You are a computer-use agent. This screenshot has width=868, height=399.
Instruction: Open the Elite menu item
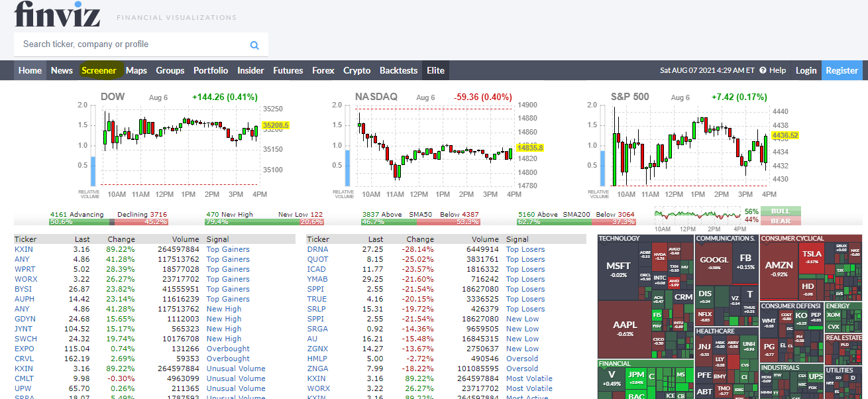click(435, 70)
